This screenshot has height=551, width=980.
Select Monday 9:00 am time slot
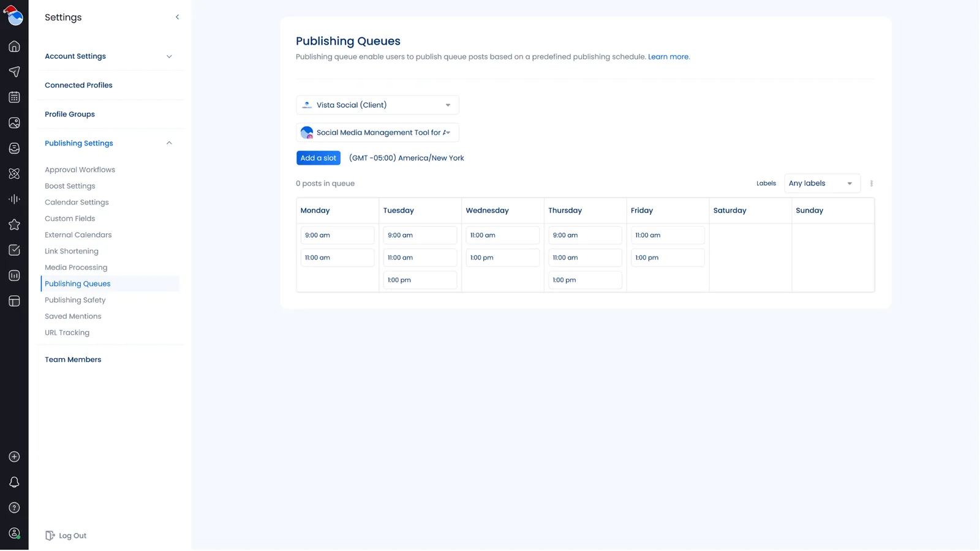(x=337, y=235)
